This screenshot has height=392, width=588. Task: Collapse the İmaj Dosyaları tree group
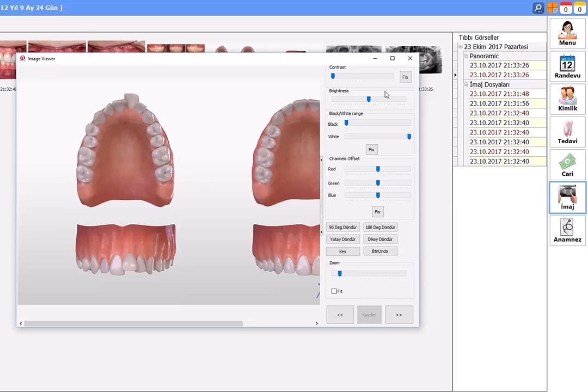[x=466, y=84]
